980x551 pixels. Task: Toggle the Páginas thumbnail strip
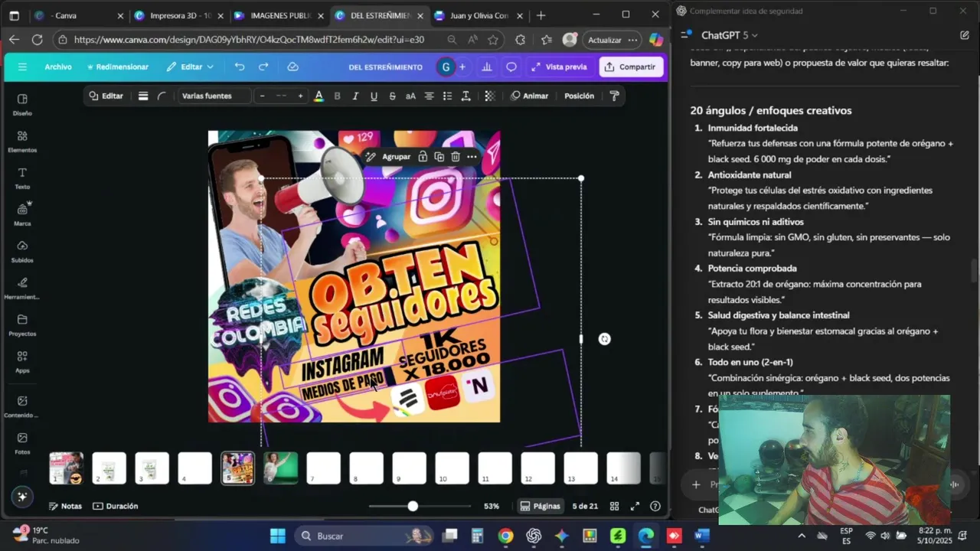[x=540, y=507]
